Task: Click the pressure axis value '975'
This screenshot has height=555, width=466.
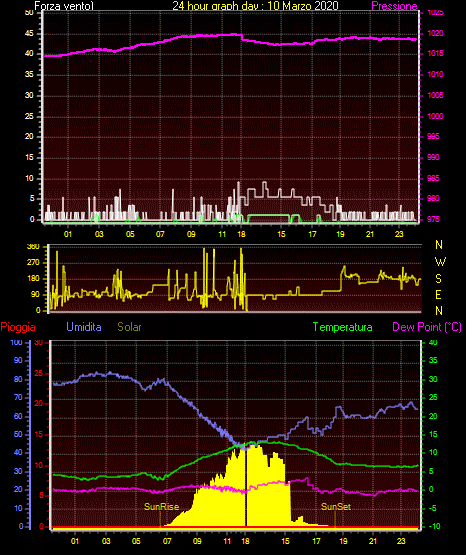Action: coord(433,219)
